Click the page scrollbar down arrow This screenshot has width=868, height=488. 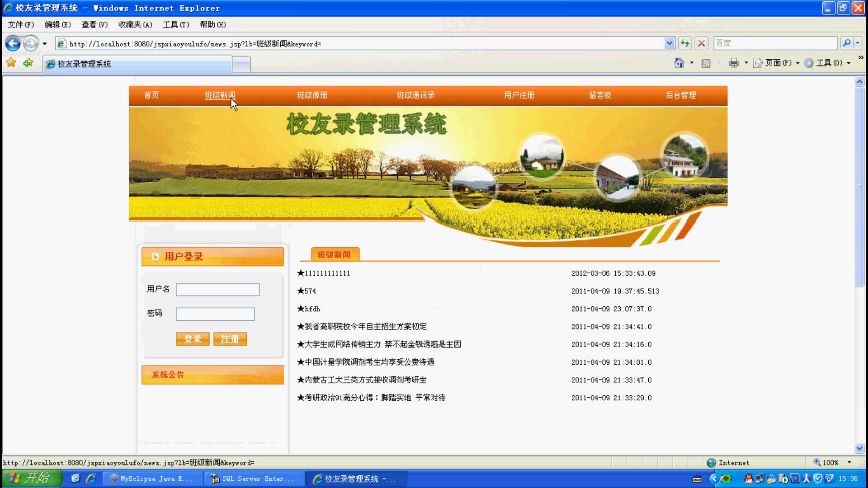coord(859,448)
